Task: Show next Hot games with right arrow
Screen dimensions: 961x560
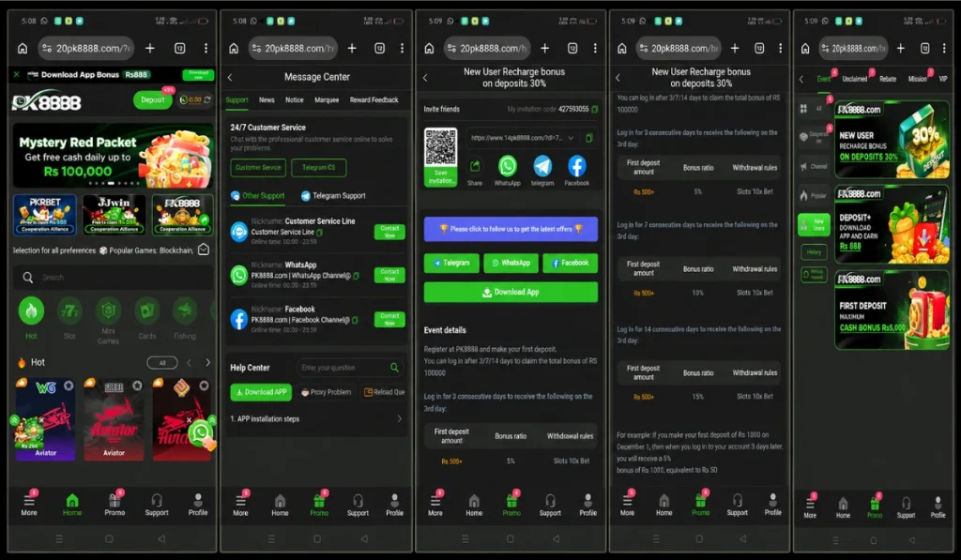Action: 207,363
